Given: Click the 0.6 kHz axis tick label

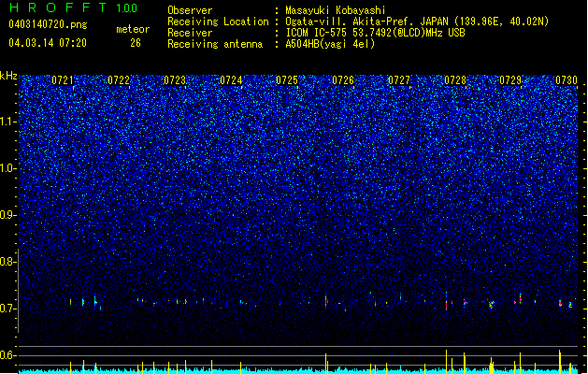Looking at the screenshot, I should click(7, 355).
